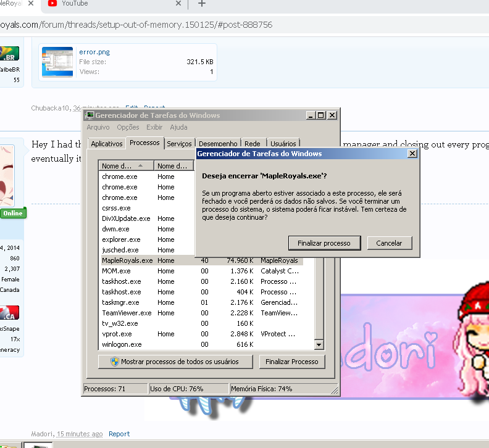Viewport: 489px width, 448px height.
Task: Click the 15 minutes ago timestamp
Action: (x=80, y=434)
